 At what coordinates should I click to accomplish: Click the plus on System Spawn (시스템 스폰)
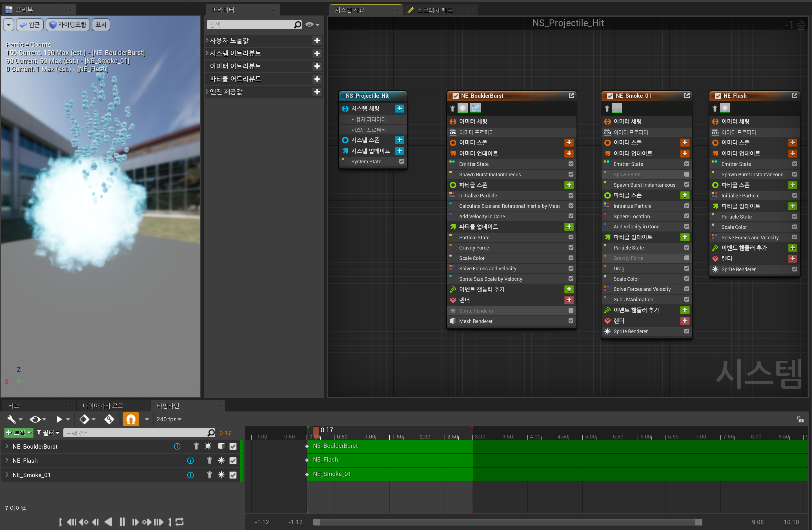point(400,140)
